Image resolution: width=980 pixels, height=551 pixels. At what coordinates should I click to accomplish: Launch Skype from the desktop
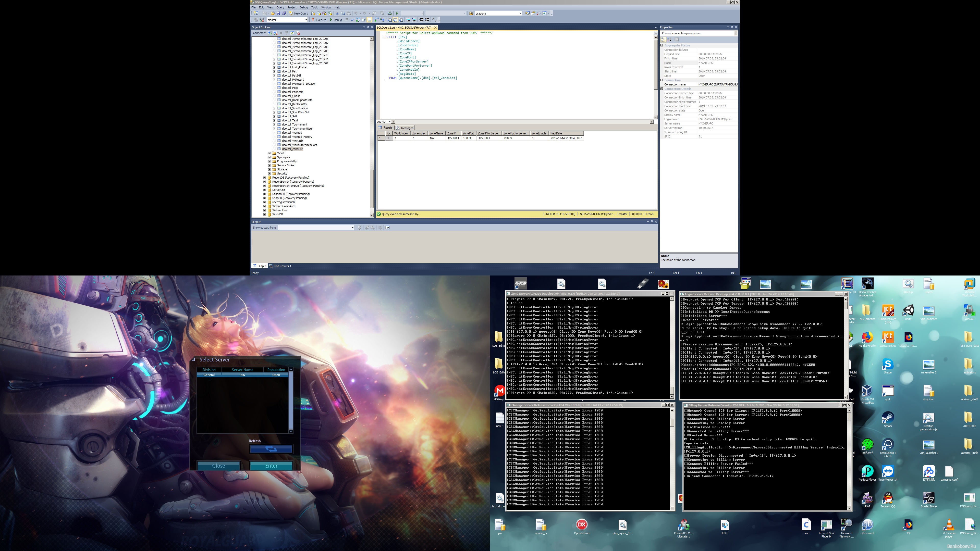click(888, 365)
